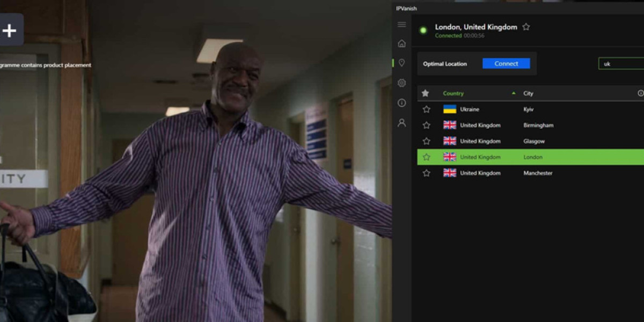Sort server list by Country column

[x=453, y=93]
